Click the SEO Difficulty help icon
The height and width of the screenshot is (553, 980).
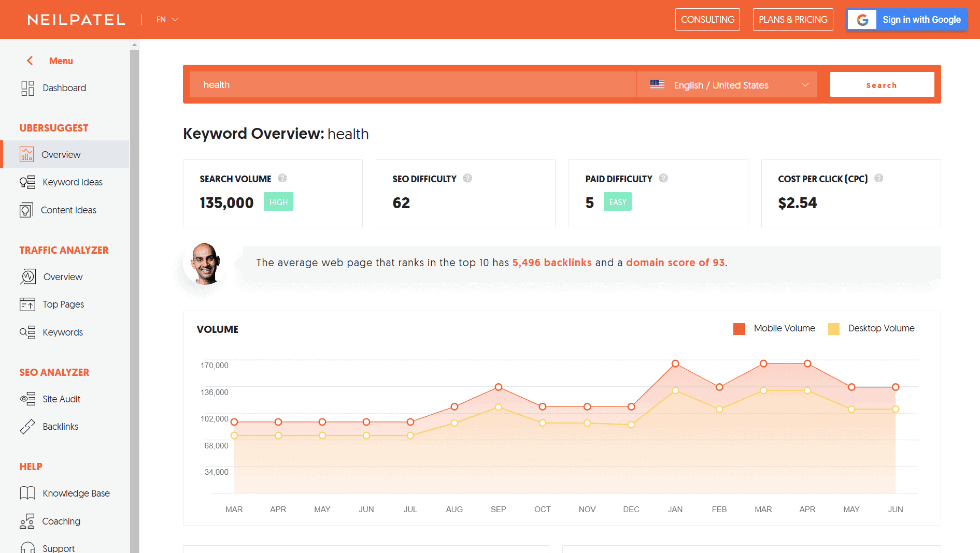(x=467, y=178)
